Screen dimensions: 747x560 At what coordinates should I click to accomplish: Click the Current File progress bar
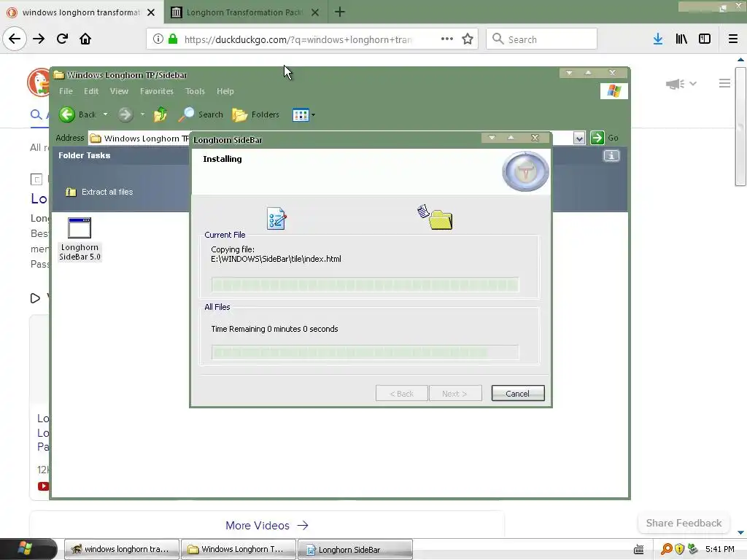coord(365,285)
